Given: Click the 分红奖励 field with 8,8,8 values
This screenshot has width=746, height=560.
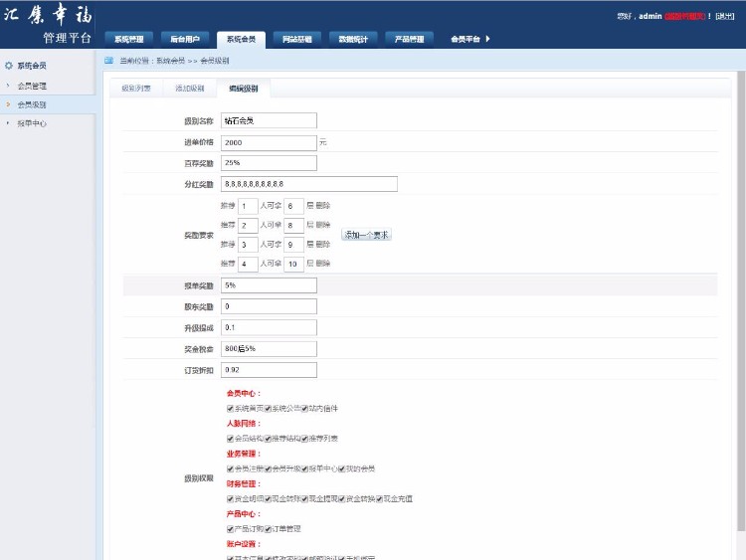Looking at the screenshot, I should pyautogui.click(x=309, y=184).
